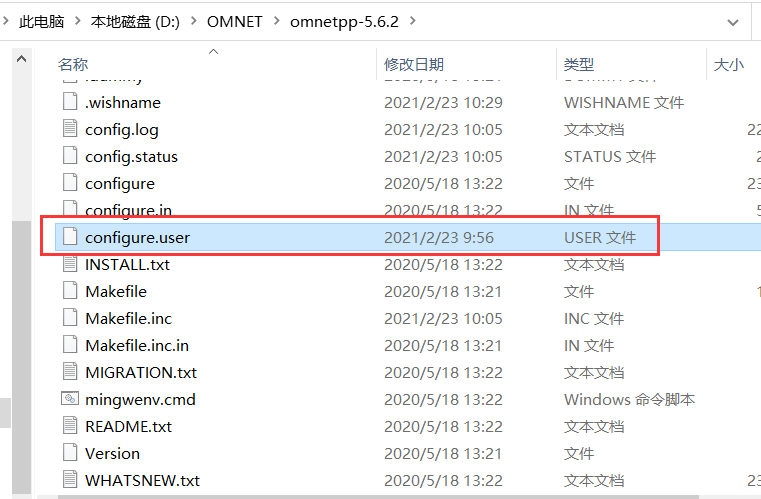Click the WHATSNEW.txt file icon
The width and height of the screenshot is (761, 499).
pyautogui.click(x=70, y=480)
